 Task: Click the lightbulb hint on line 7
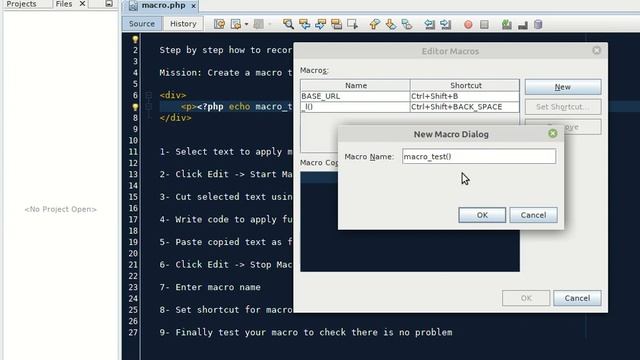point(135,107)
